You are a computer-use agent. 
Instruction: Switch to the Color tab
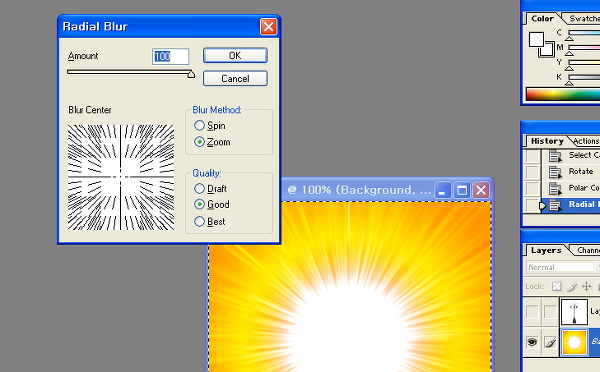(542, 18)
